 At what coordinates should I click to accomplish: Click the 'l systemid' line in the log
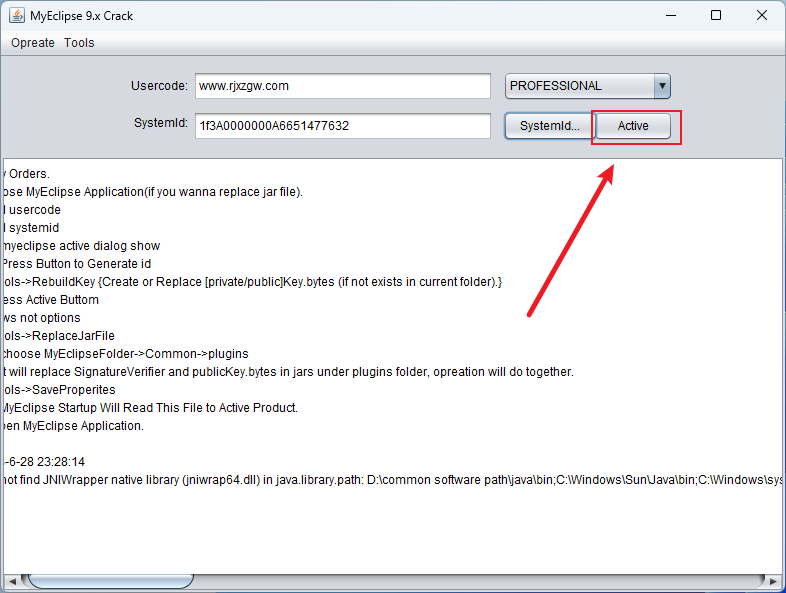pyautogui.click(x=31, y=228)
